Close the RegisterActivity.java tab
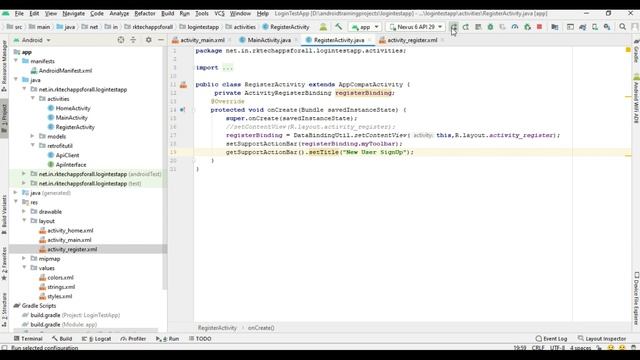640x360 pixels. pyautogui.click(x=369, y=40)
